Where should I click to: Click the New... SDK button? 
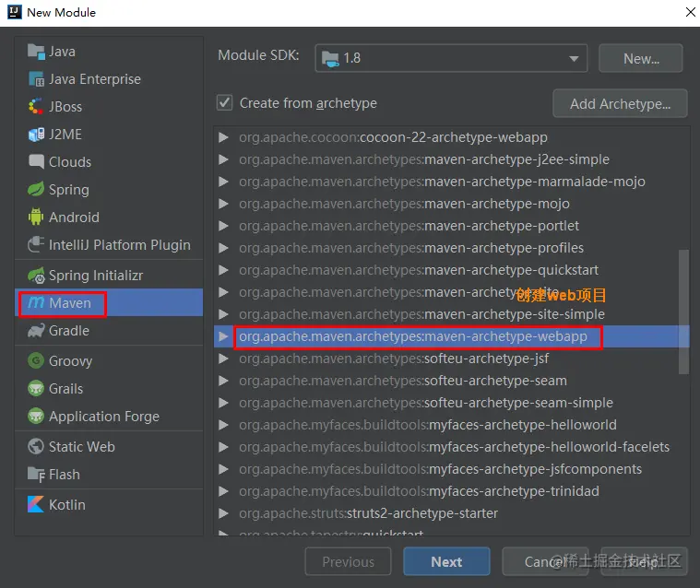point(641,58)
